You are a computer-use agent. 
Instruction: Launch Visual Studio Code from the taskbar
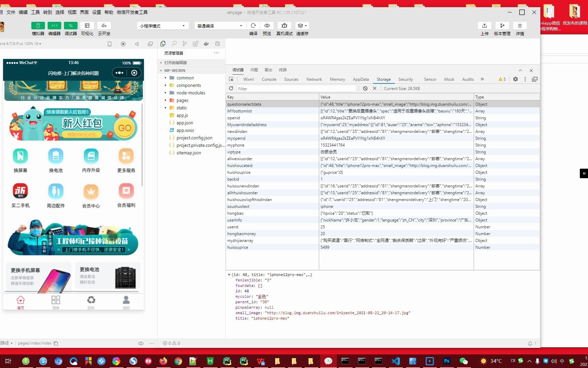point(396,361)
